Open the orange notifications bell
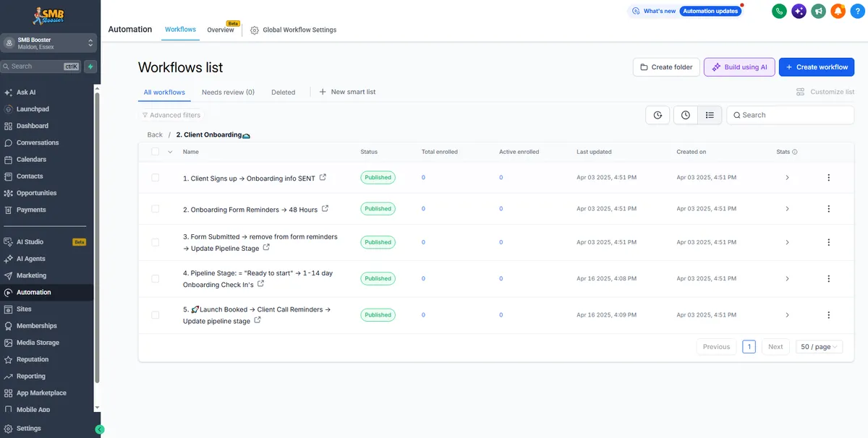 pyautogui.click(x=838, y=11)
